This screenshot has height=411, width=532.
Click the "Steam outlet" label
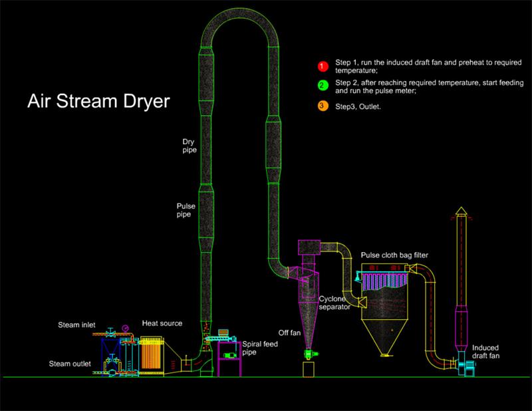pos(71,364)
